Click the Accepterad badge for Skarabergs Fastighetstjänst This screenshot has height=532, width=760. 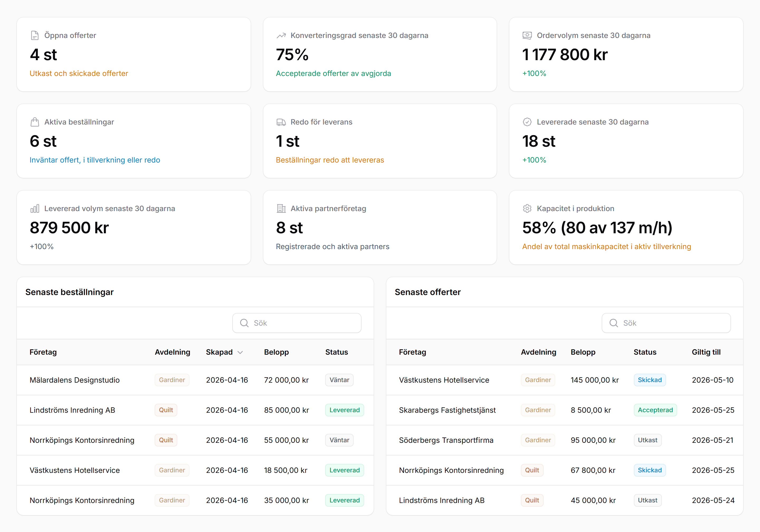[655, 410]
